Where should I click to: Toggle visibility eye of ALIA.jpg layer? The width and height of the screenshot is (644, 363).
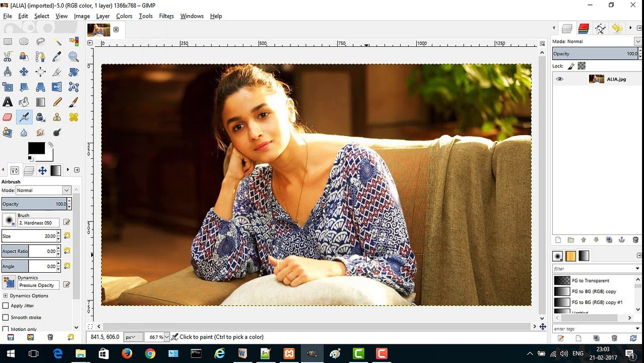559,79
